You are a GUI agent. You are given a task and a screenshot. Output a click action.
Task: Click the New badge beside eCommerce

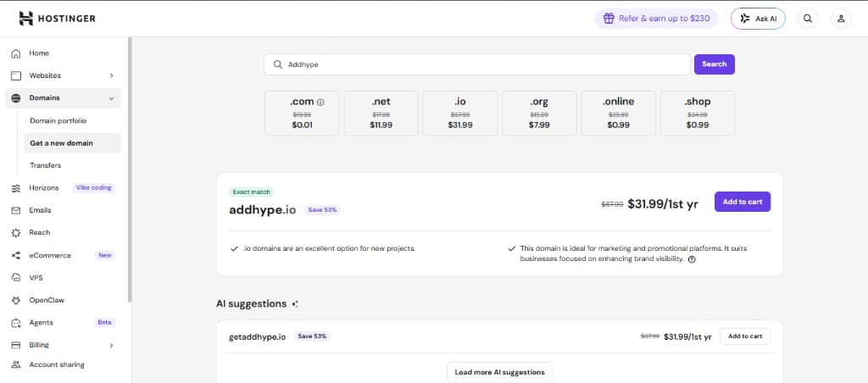click(x=104, y=255)
